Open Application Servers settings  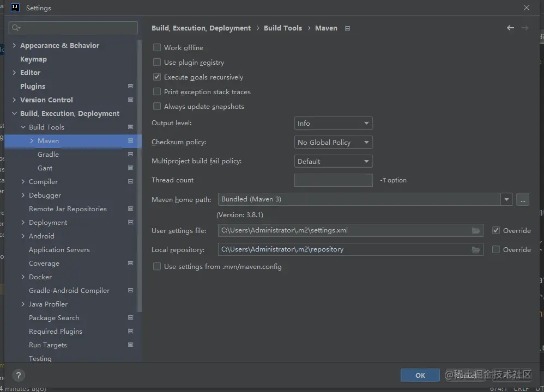point(59,249)
